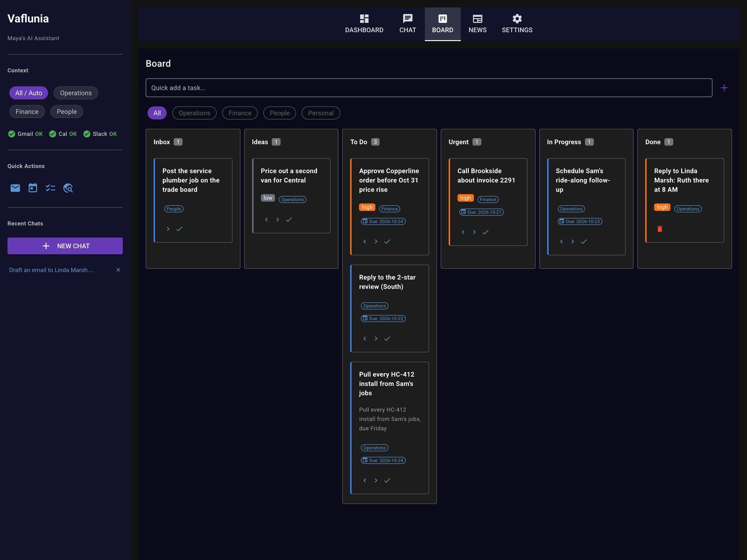Mark Call Brookside invoice 2291 complete
Image resolution: width=747 pixels, height=560 pixels.
pos(486,232)
